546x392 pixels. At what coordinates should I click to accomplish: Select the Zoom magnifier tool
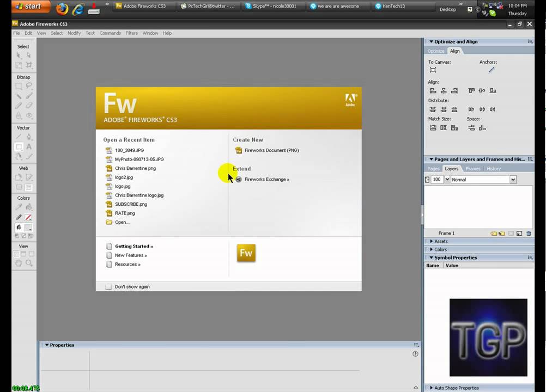(29, 264)
